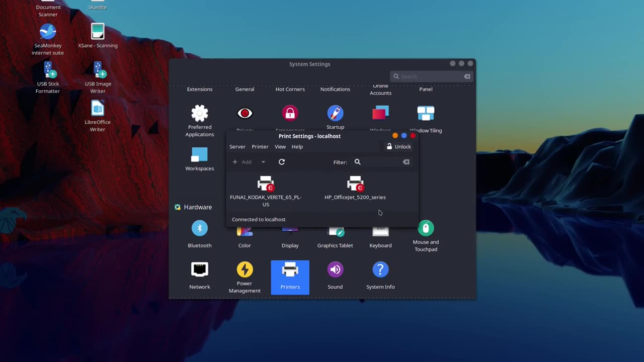
Task: Open Windows settings icon
Action: click(380, 114)
